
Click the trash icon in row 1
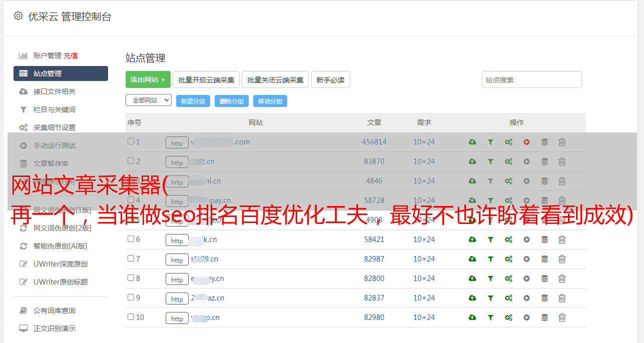562,142
